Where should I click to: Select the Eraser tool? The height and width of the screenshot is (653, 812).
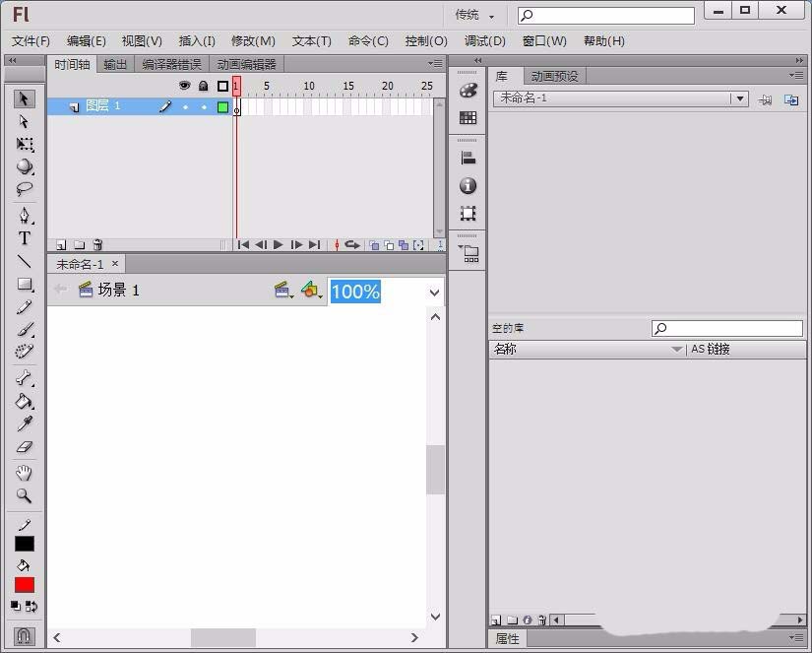coord(23,446)
